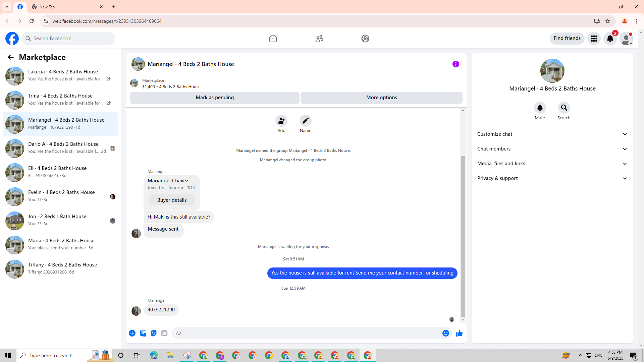The width and height of the screenshot is (644, 362).
Task: Open more actions plus icon in composer
Action: coord(132,333)
